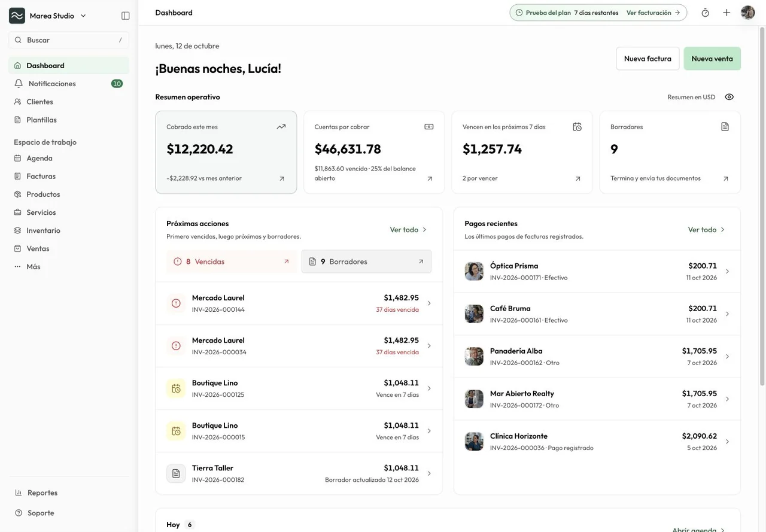Click Ver todo in Pagos recientes
This screenshot has height=532, width=766.
pos(707,230)
